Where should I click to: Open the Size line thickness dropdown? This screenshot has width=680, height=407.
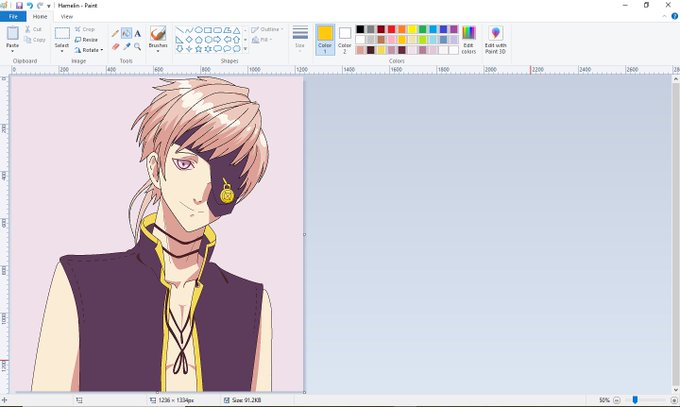300,39
